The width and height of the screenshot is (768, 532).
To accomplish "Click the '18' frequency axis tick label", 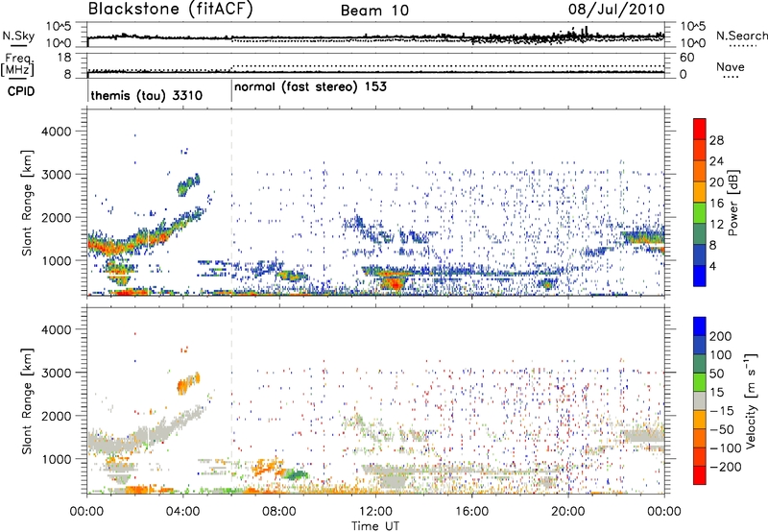I will coord(64,58).
